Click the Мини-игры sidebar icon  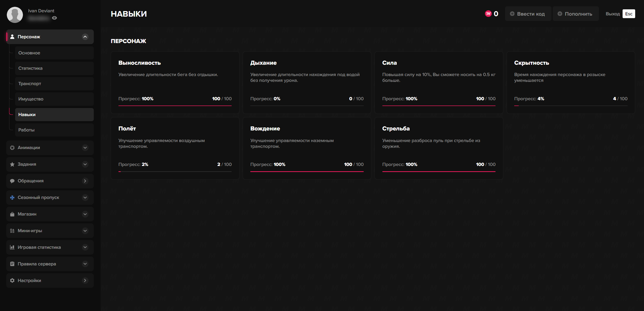click(12, 231)
